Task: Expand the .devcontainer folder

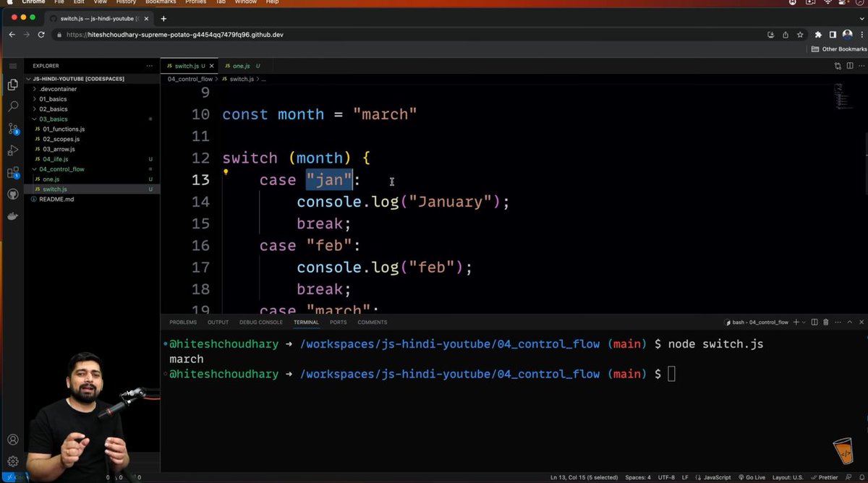Action: [x=92, y=89]
